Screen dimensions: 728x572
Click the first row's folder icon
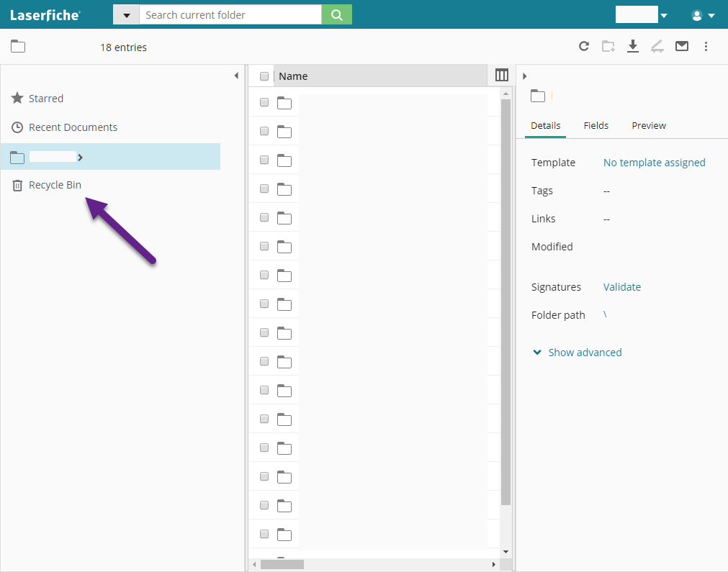(x=284, y=103)
